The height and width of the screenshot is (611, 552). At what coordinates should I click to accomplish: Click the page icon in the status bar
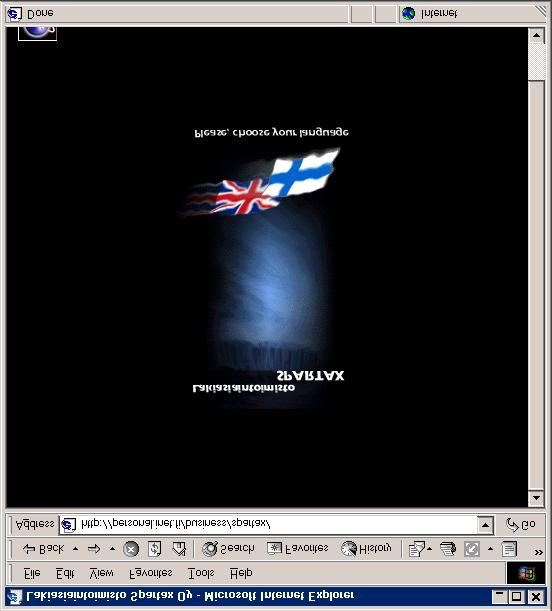point(14,14)
